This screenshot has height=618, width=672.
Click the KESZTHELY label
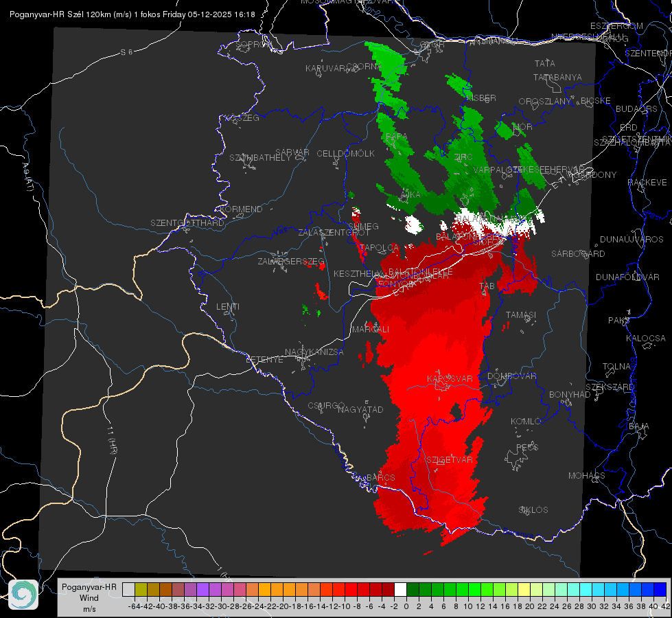pyautogui.click(x=356, y=273)
